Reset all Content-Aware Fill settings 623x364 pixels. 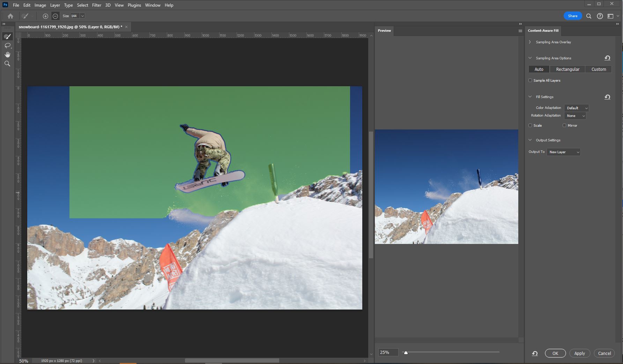coord(535,353)
